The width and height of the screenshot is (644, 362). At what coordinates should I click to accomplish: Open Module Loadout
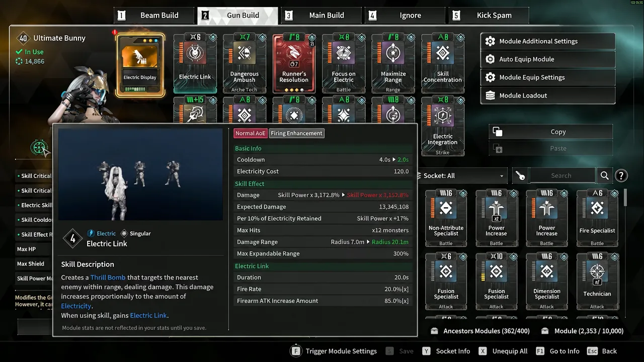click(548, 96)
